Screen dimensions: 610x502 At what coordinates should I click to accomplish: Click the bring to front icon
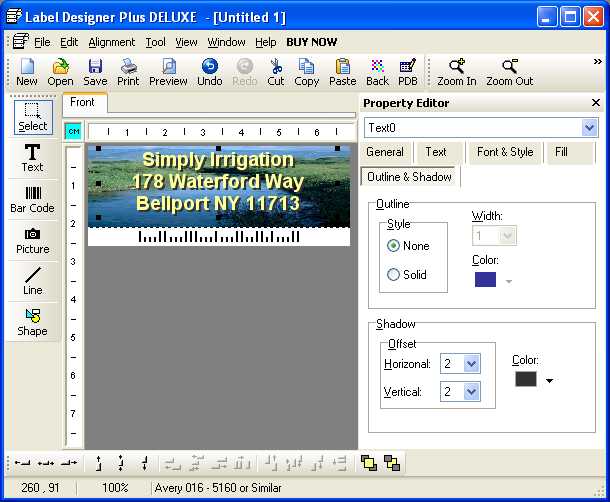[369, 463]
